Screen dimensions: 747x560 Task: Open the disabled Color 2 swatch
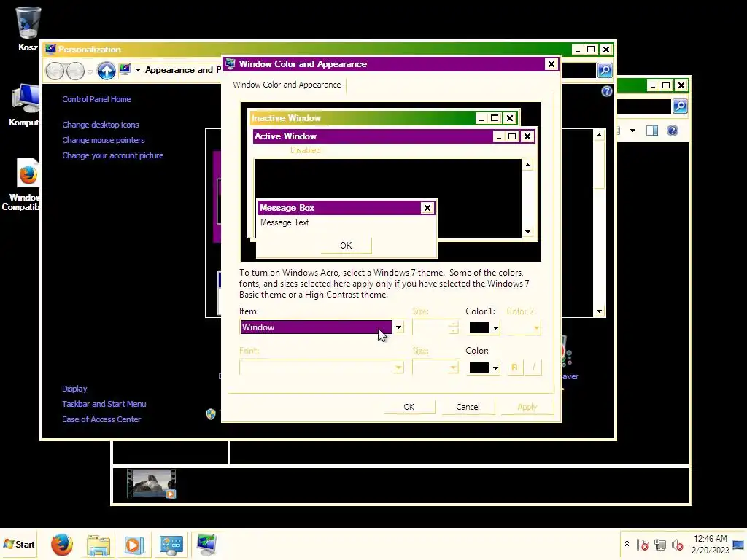point(524,327)
